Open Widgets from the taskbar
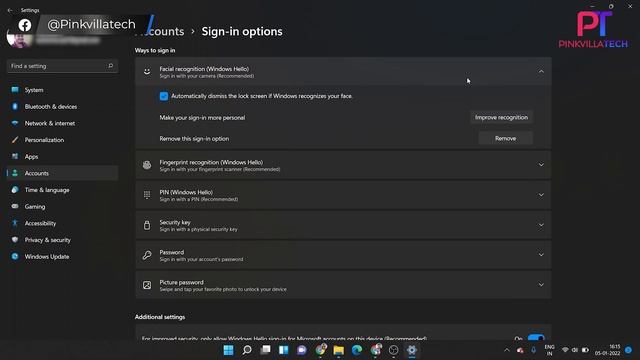The height and width of the screenshot is (360, 640). 284,350
